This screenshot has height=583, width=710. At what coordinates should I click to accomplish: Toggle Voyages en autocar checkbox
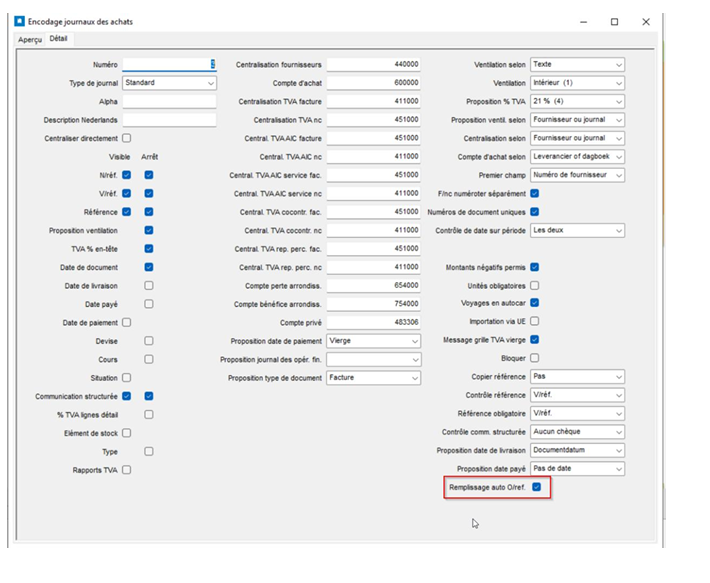tap(535, 303)
